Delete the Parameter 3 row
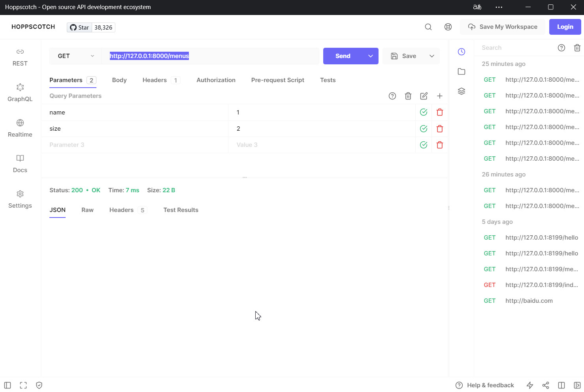Screen dimensions: 584x392 click(440, 145)
